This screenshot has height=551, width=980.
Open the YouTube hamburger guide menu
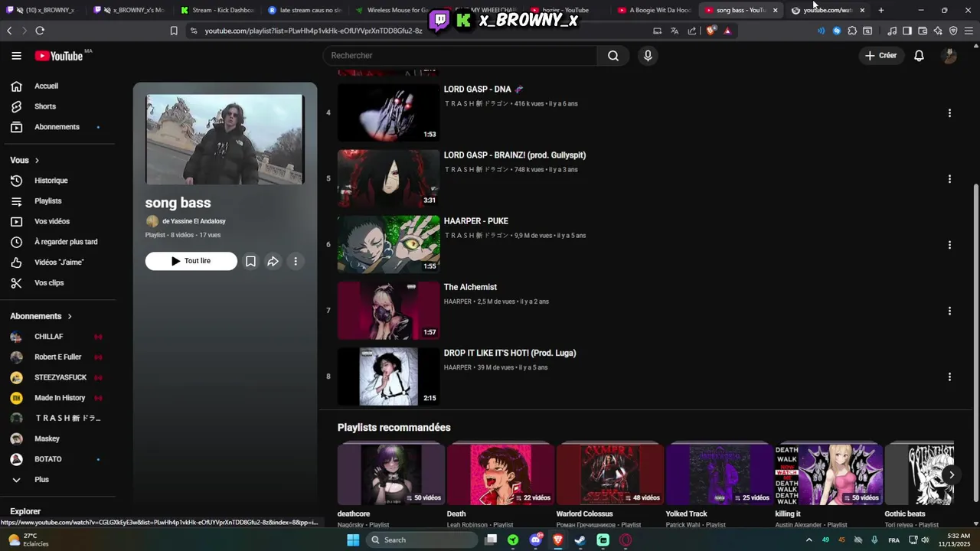16,55
